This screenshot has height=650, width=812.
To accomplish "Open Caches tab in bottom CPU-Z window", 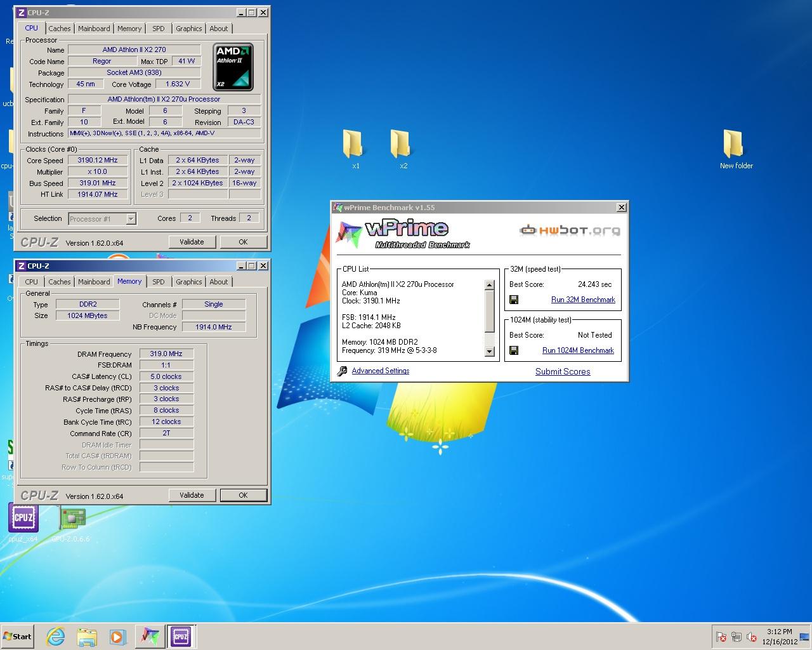I will click(60, 282).
